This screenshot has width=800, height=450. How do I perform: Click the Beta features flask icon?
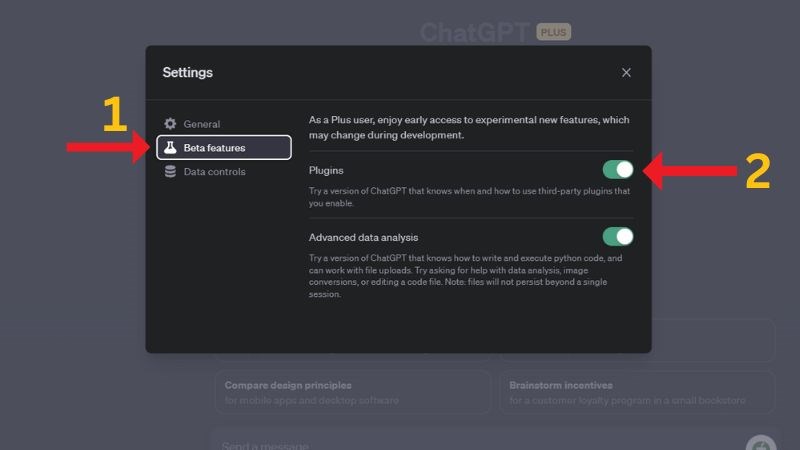point(170,147)
